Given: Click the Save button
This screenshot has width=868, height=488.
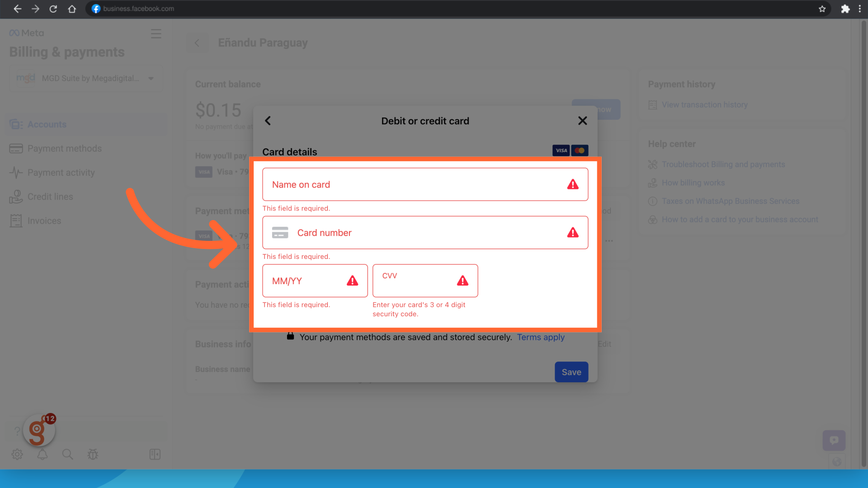Looking at the screenshot, I should [571, 372].
